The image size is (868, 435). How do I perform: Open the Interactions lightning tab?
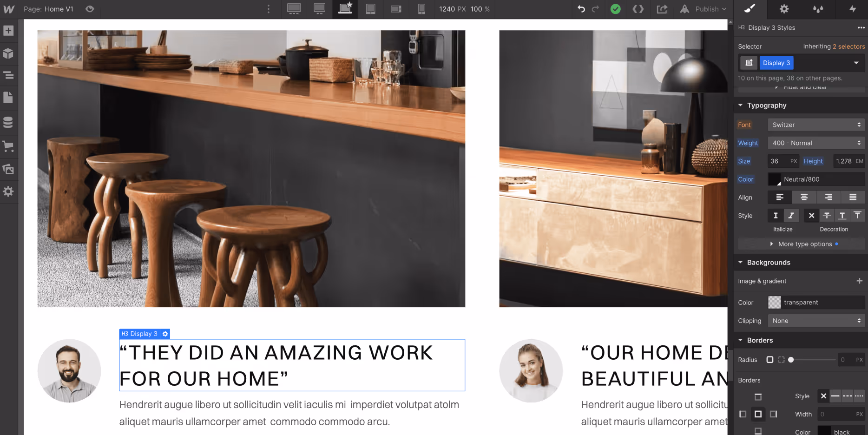coord(853,9)
